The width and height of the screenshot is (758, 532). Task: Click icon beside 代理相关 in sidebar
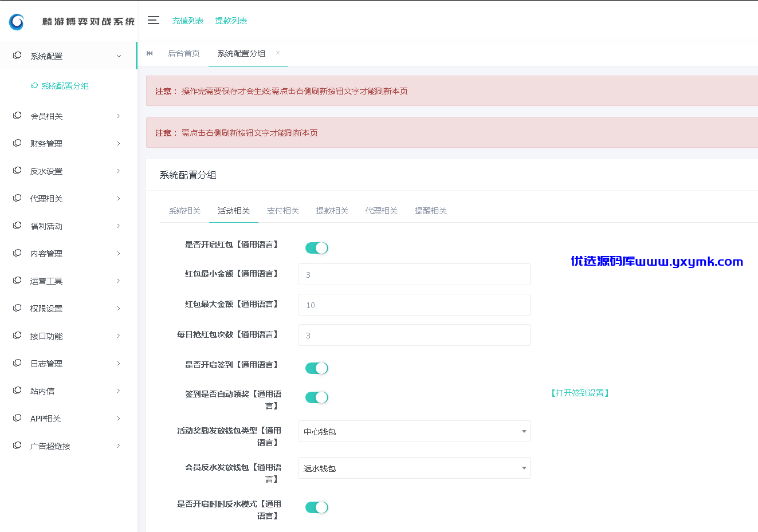[17, 198]
